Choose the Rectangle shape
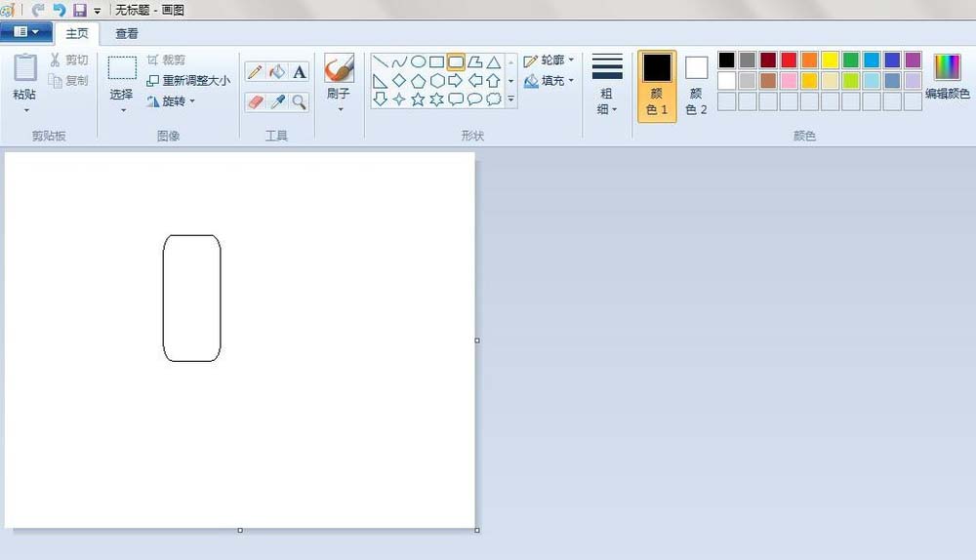 [437, 61]
